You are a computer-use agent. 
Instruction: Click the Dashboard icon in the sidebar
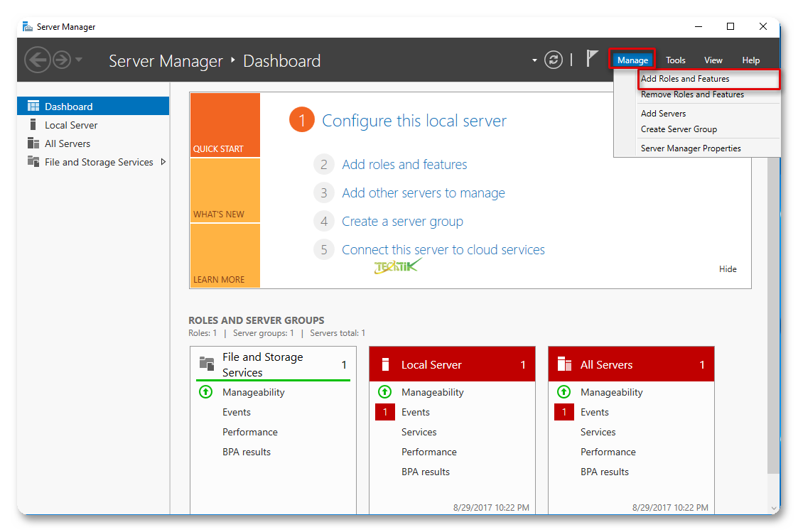(33, 107)
